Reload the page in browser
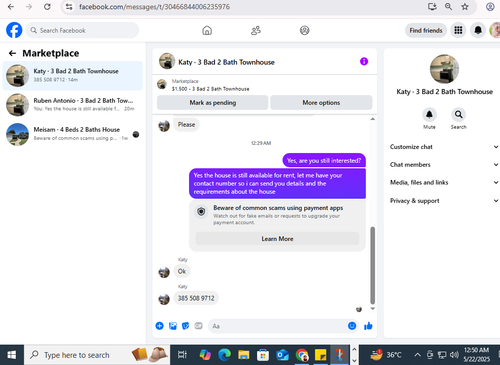The height and width of the screenshot is (365, 500). coord(47,7)
